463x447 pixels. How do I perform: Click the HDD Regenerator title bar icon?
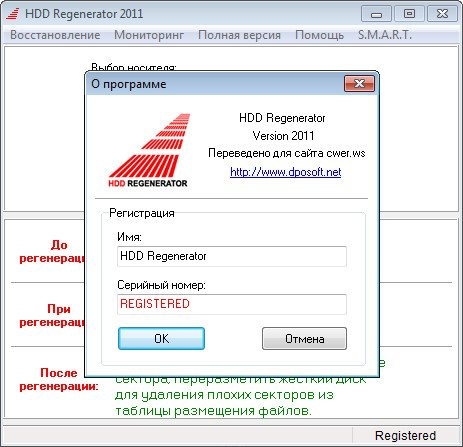[x=13, y=14]
